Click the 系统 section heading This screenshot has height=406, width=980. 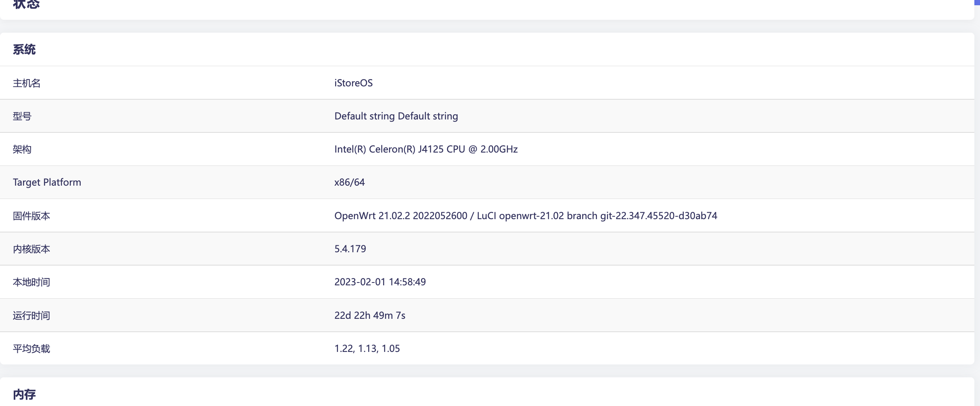pyautogui.click(x=24, y=50)
